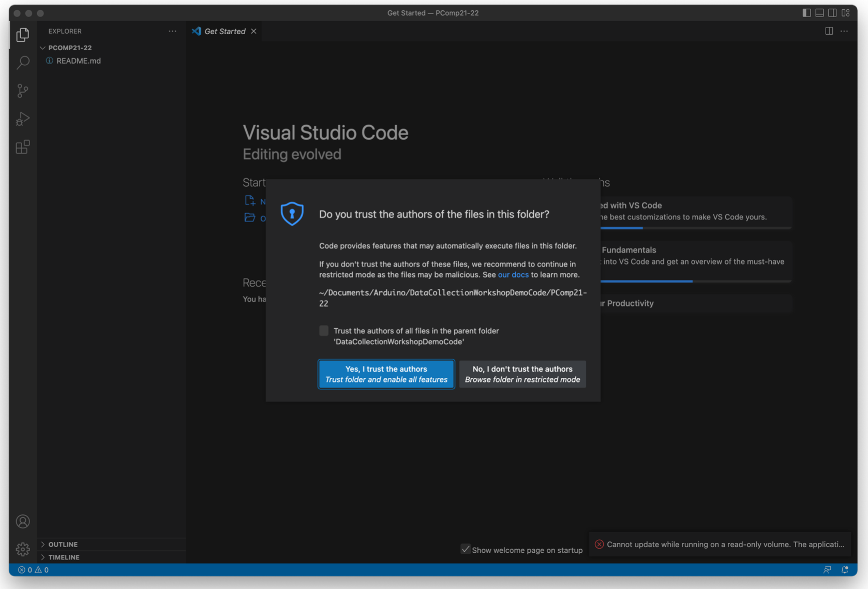Open the Extensions view icon
The image size is (868, 589).
23,147
